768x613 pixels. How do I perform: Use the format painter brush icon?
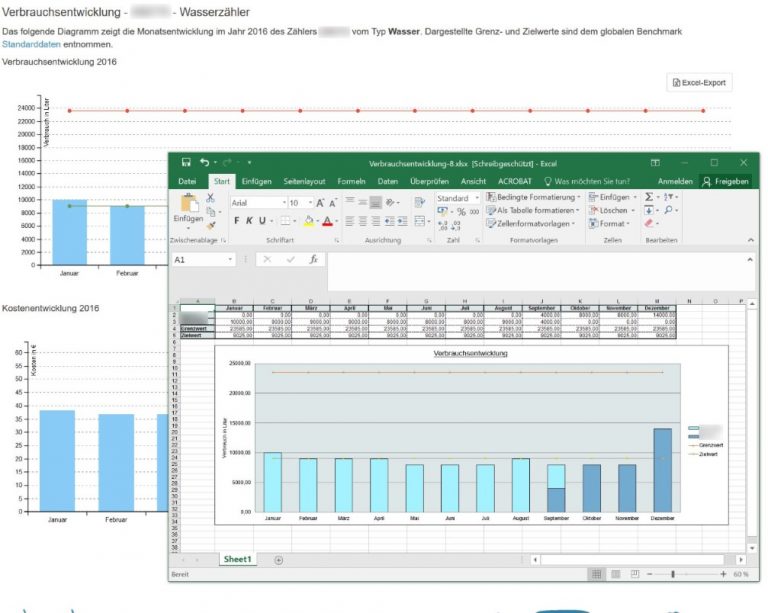[x=211, y=225]
